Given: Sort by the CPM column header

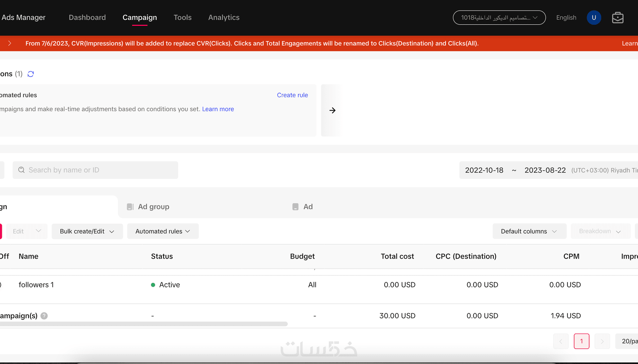Looking at the screenshot, I should (571, 256).
